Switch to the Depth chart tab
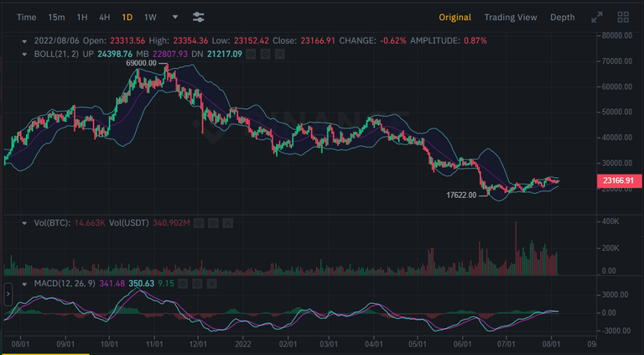The image size is (644, 355). coord(563,17)
